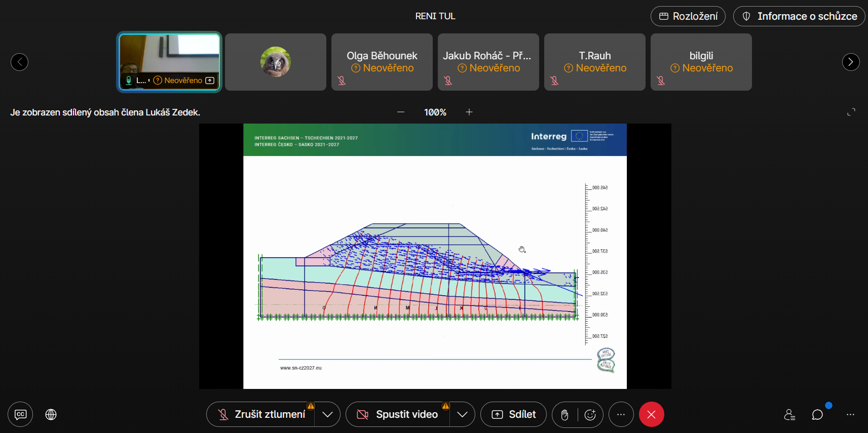Open the participants panel icon
The height and width of the screenshot is (433, 868).
[789, 415]
